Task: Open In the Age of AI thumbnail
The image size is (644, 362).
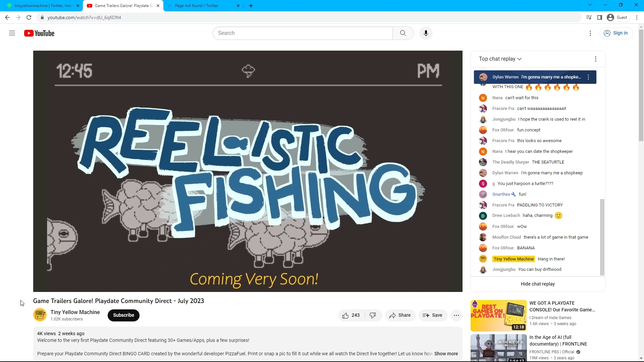Action: [x=498, y=348]
